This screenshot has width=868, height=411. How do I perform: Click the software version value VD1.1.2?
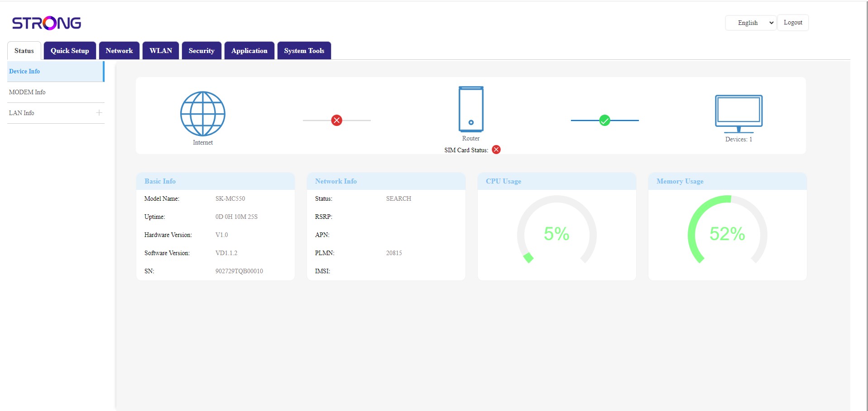tap(226, 253)
